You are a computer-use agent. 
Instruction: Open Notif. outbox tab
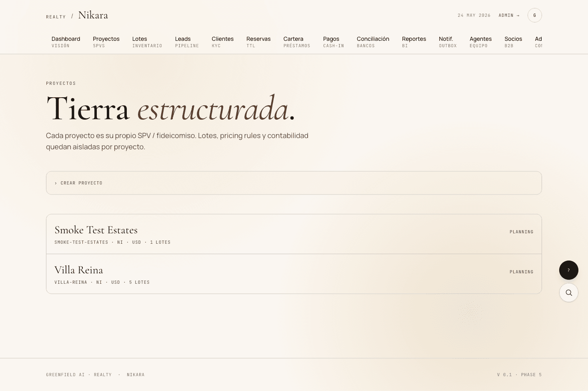click(448, 42)
